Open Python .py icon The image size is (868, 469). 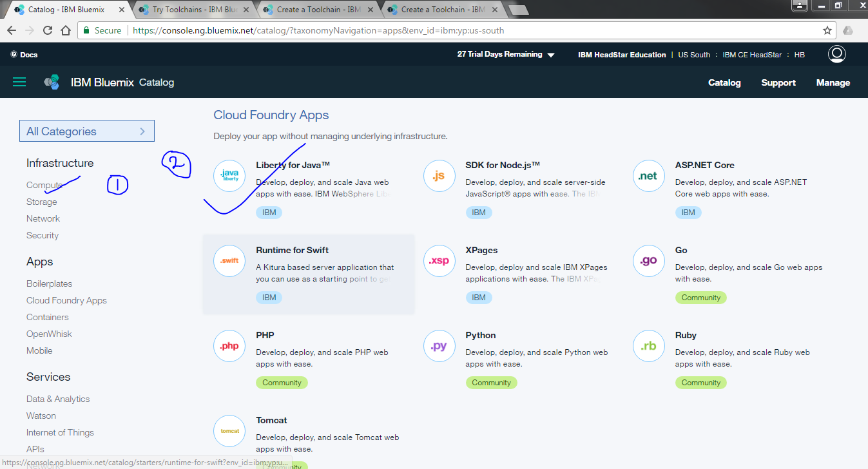coord(439,346)
